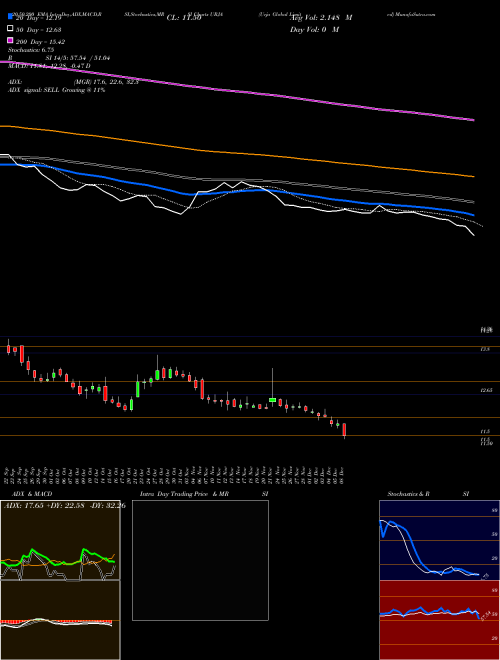The width and height of the screenshot is (500, 660).
Task: Click the 'ADX: 17.65 +DY: 22.58 -DY: 32.26' readout
Action: point(65,505)
